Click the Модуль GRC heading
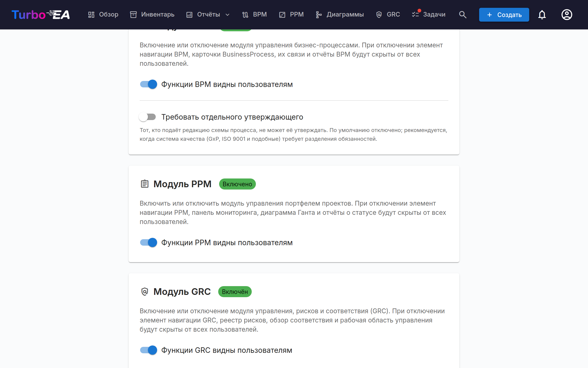 click(182, 292)
